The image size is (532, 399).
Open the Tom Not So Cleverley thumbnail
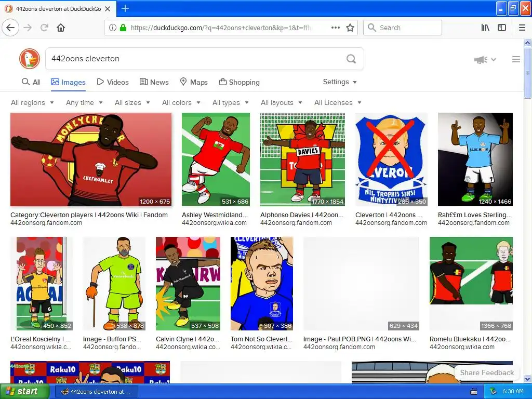[x=262, y=284]
